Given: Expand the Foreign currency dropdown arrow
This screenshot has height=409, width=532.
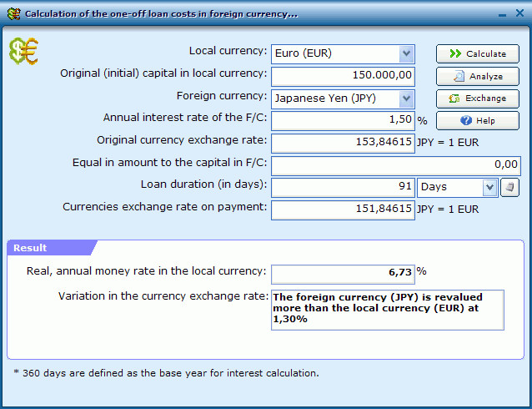Looking at the screenshot, I should click(406, 98).
